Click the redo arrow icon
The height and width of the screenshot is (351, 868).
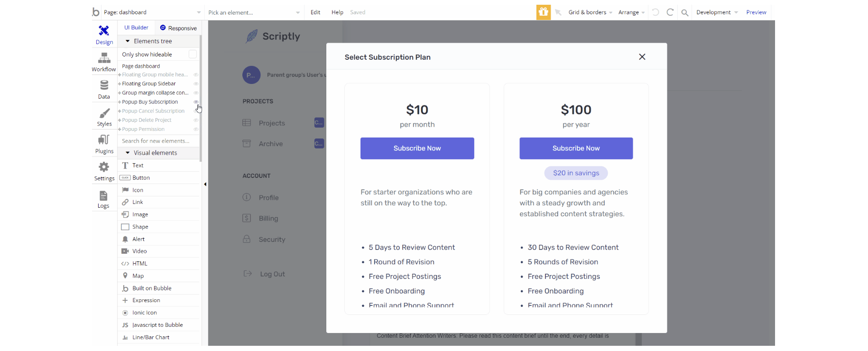point(670,12)
